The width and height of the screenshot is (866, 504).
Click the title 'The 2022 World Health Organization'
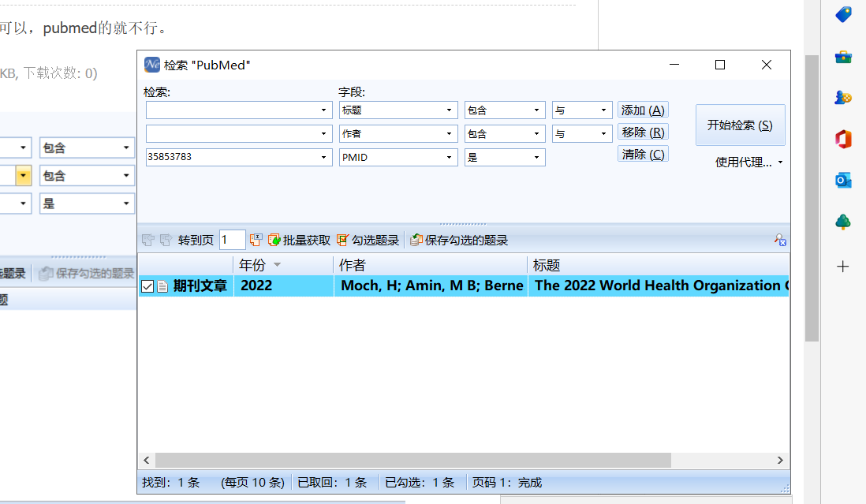[x=658, y=286]
